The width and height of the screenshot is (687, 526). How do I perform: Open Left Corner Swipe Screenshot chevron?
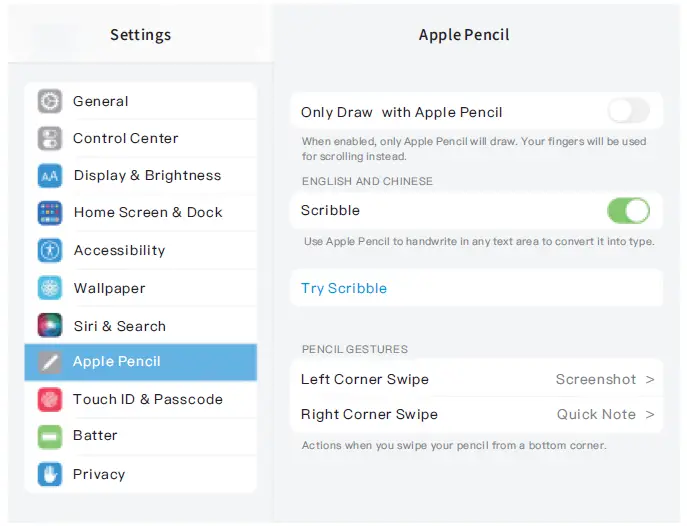650,380
